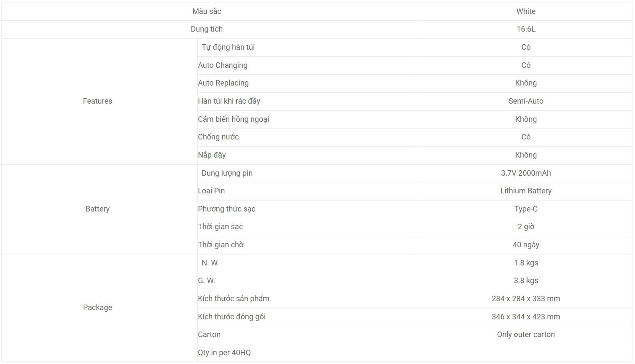Click the G. W. row label
The width and height of the screenshot is (635, 364).
[206, 281]
